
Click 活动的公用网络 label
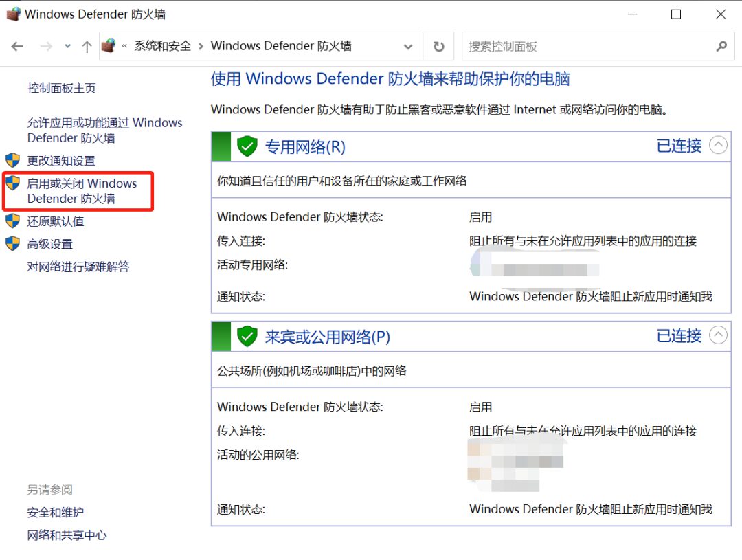258,456
